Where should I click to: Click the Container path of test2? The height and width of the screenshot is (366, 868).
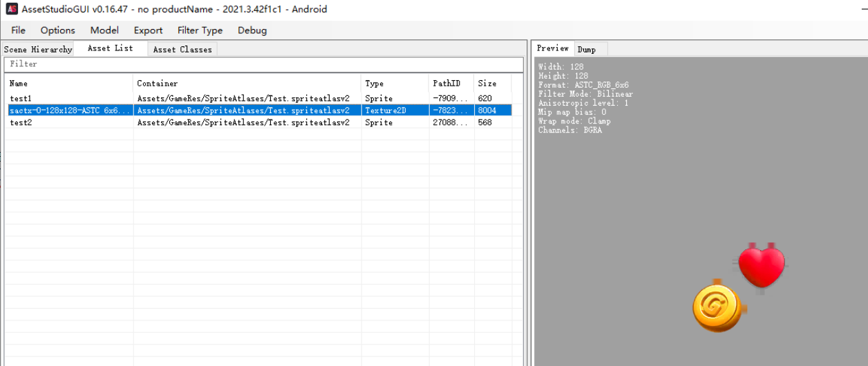243,122
